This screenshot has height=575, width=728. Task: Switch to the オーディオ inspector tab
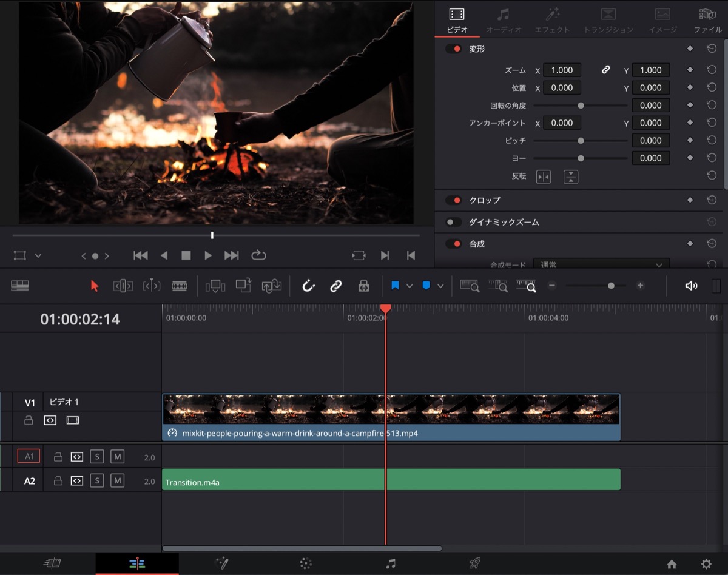point(504,20)
